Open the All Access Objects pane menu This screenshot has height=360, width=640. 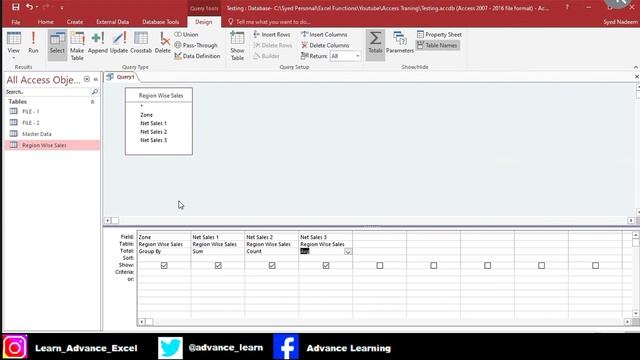coord(87,79)
